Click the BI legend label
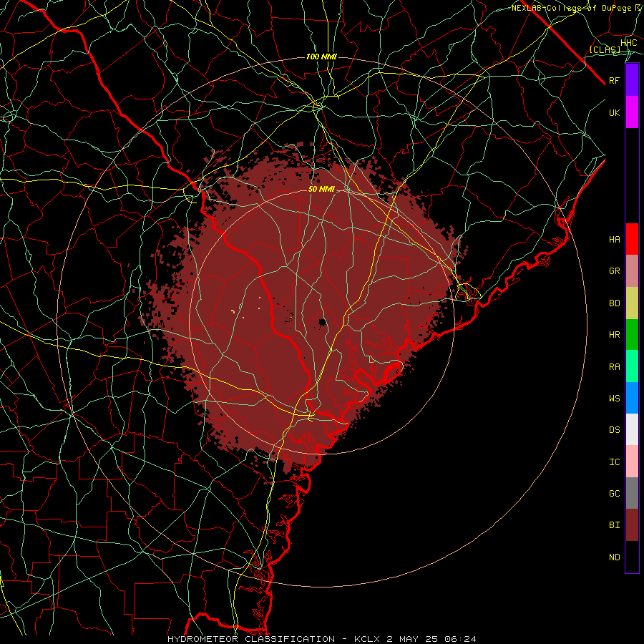The image size is (644, 644). point(614,525)
